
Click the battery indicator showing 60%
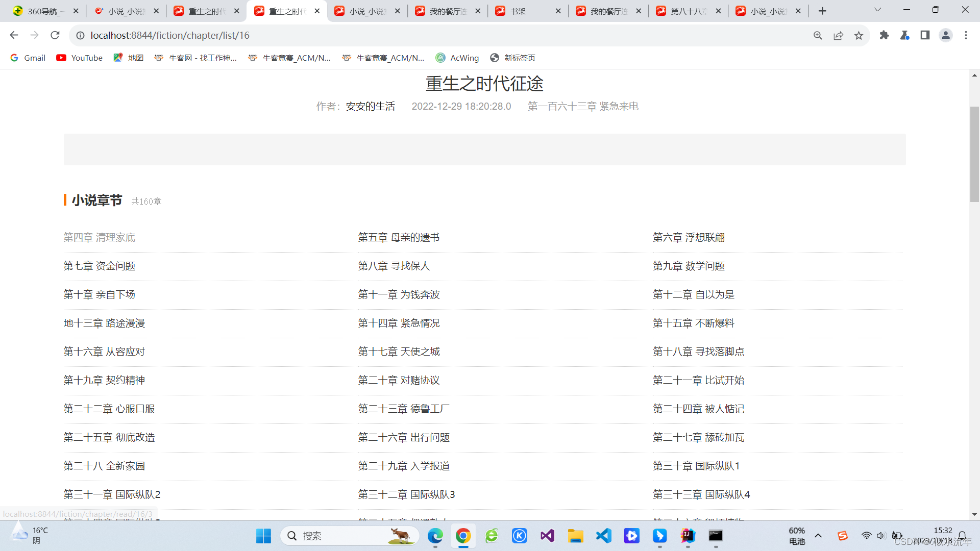pyautogui.click(x=797, y=536)
